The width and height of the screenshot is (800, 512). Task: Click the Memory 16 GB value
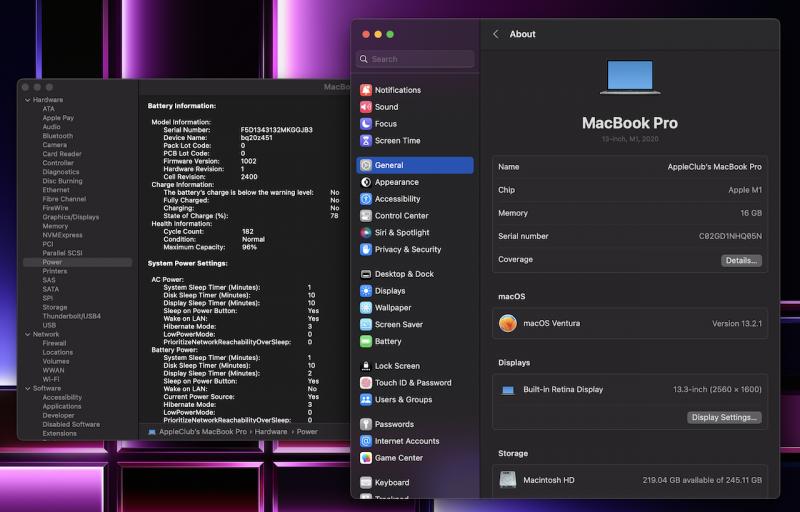[x=751, y=213]
